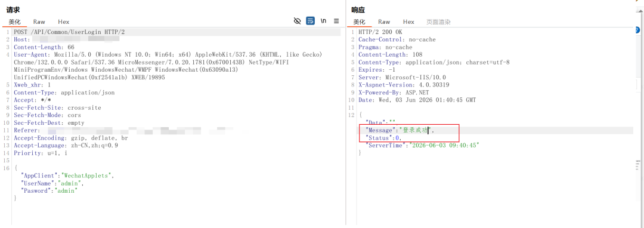Open the response 页面渲染 tab
Screen dimensions: 644x228
[x=438, y=21]
